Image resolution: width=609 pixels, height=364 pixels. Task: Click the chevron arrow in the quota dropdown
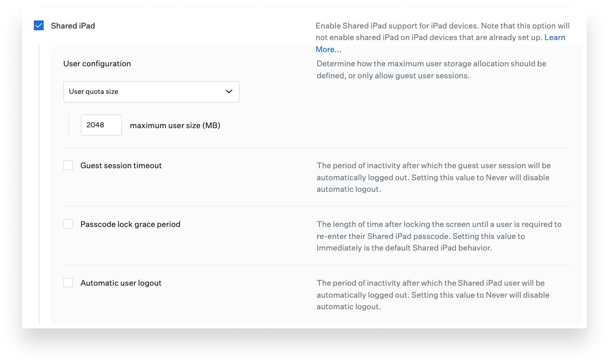point(229,92)
